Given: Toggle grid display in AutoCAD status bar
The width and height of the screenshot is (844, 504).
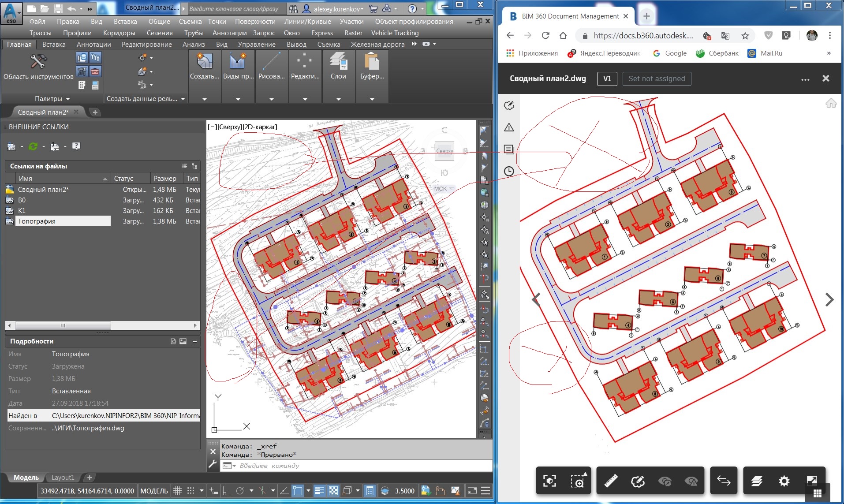Looking at the screenshot, I should 177,491.
